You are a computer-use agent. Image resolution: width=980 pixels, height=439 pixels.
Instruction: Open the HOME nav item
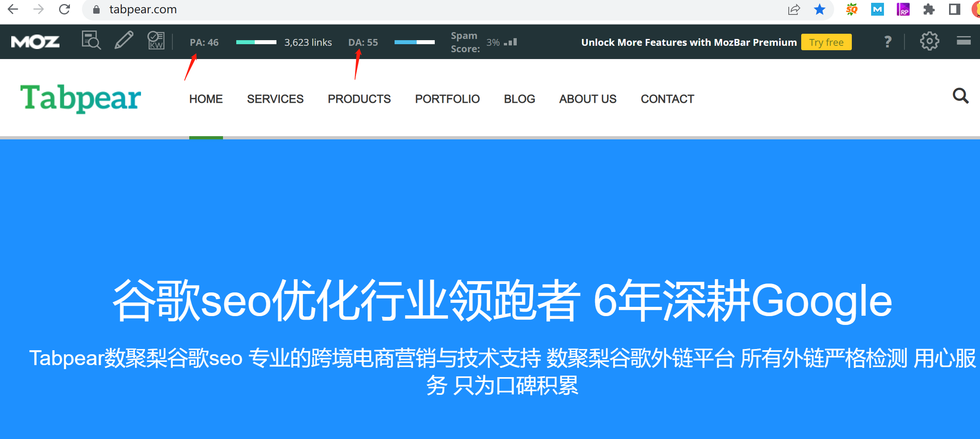click(206, 99)
